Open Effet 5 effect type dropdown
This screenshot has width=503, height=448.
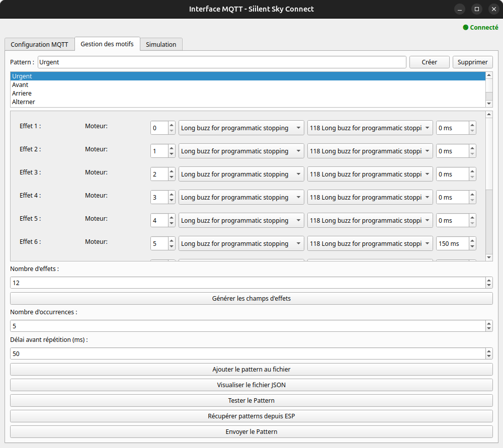241,221
